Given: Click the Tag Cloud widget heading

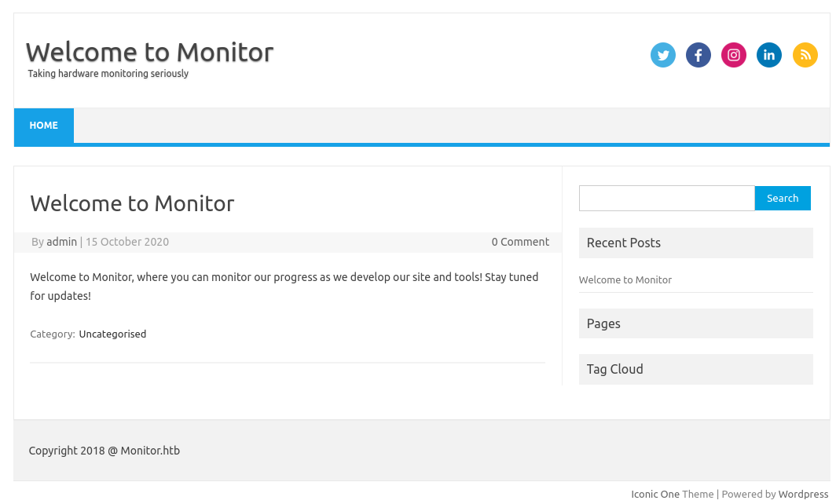Looking at the screenshot, I should click(614, 369).
